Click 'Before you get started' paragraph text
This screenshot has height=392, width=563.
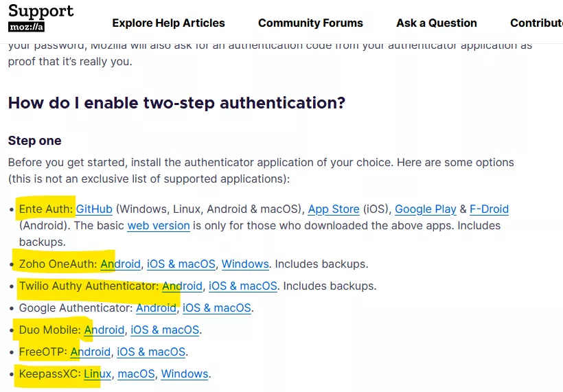(x=261, y=170)
